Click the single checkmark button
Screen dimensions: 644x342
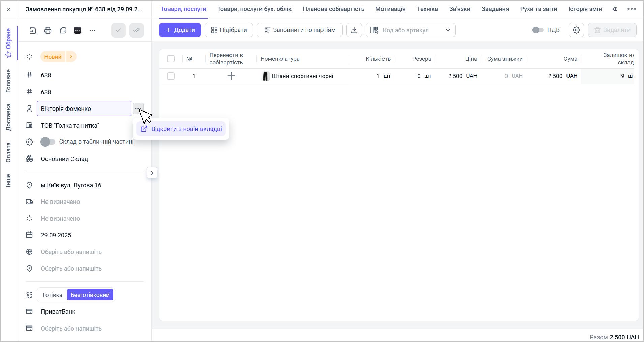tap(118, 30)
